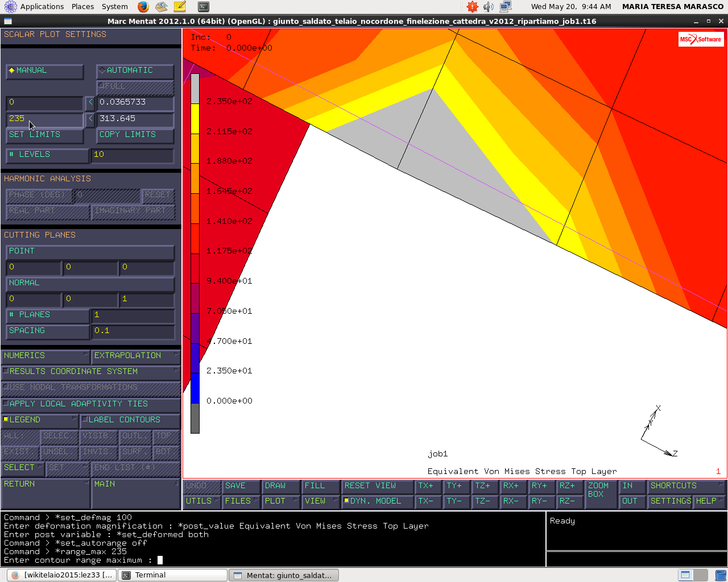This screenshot has width=728, height=582.
Task: Open the SHORTCUTS dropdown menu
Action: [687, 486]
